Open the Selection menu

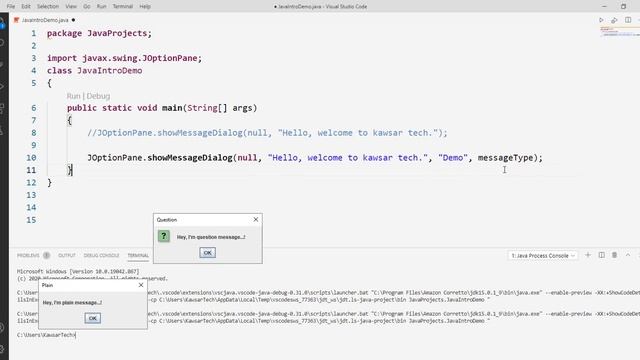tap(48, 7)
